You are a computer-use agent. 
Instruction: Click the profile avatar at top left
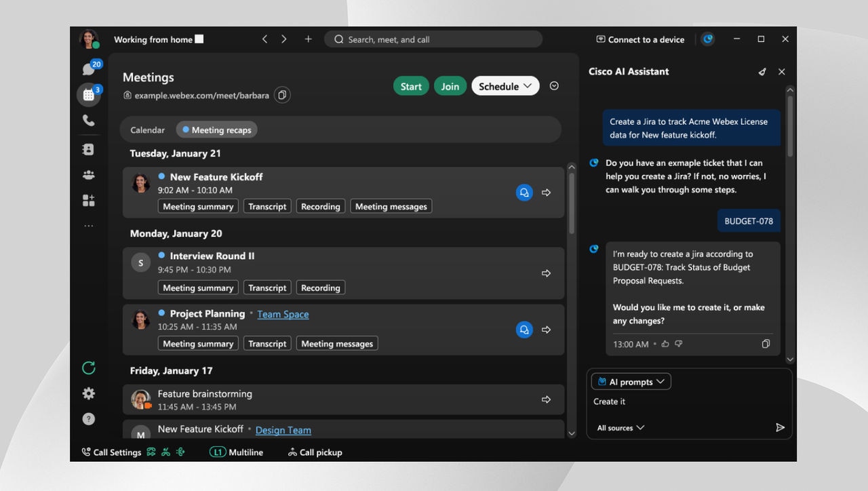tap(89, 39)
